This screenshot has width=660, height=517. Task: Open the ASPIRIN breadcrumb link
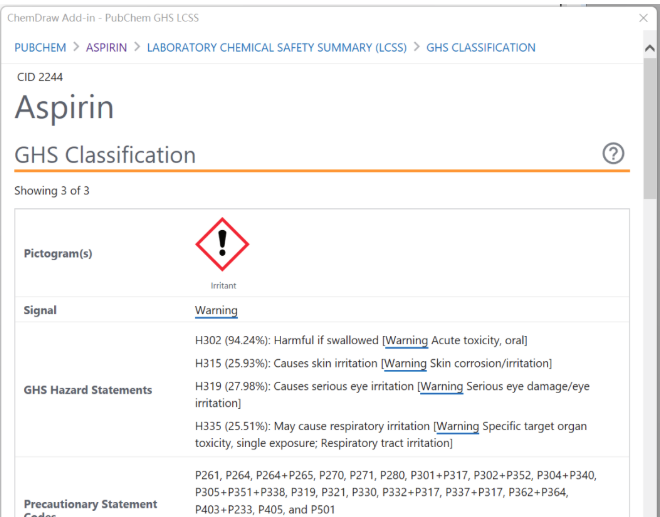pos(106,48)
